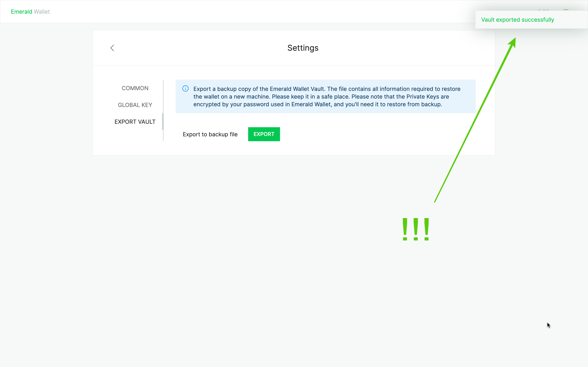Click the Export to backup file label
Screen dimensions: 588x367
pyautogui.click(x=210, y=134)
